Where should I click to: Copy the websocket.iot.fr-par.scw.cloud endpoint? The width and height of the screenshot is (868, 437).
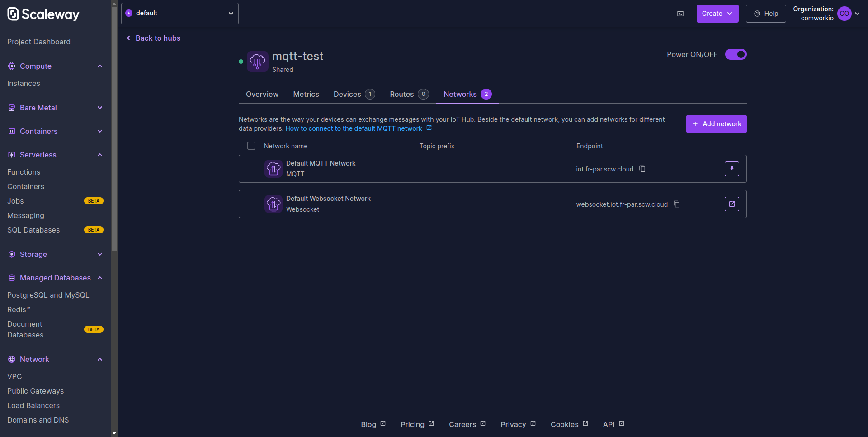click(677, 204)
